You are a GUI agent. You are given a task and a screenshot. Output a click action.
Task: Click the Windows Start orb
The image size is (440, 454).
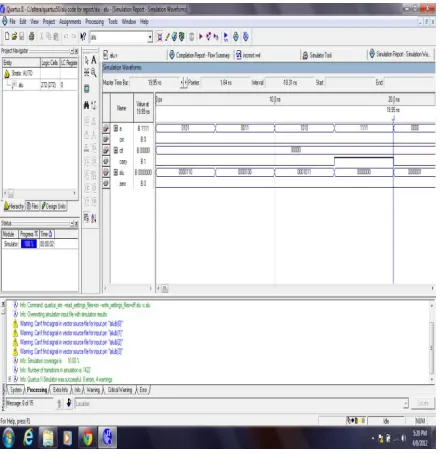tap(9, 437)
